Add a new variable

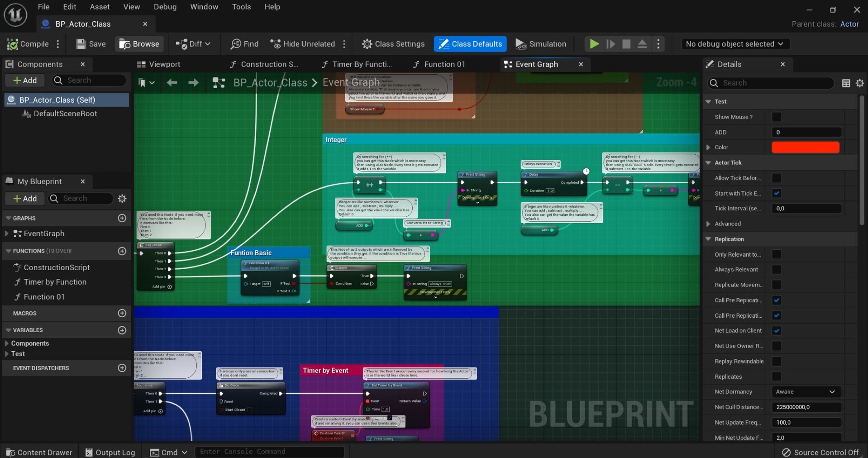pyautogui.click(x=122, y=330)
